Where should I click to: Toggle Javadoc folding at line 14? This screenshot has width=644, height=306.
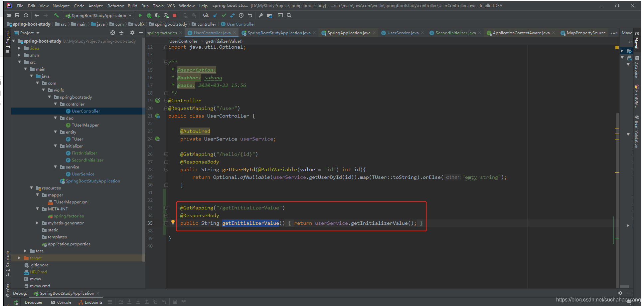point(166,62)
